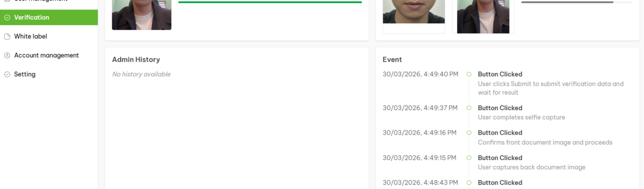
Task: Click the green progress bar
Action: click(x=270, y=2)
